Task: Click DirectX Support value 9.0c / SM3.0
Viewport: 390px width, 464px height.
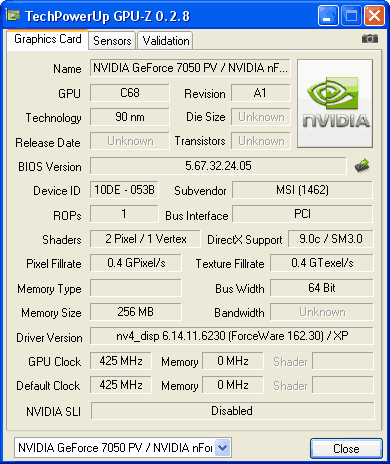Action: pos(331,239)
